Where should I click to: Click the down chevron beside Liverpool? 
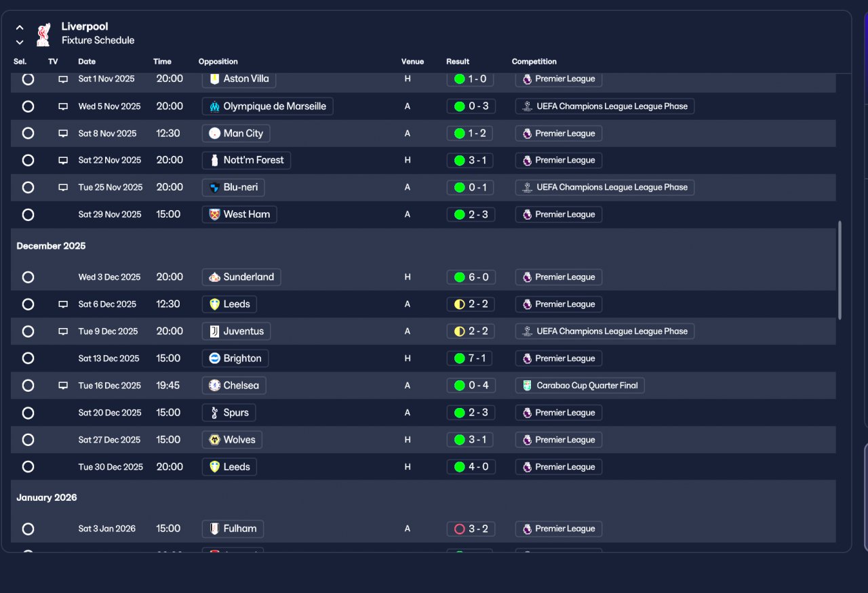20,42
